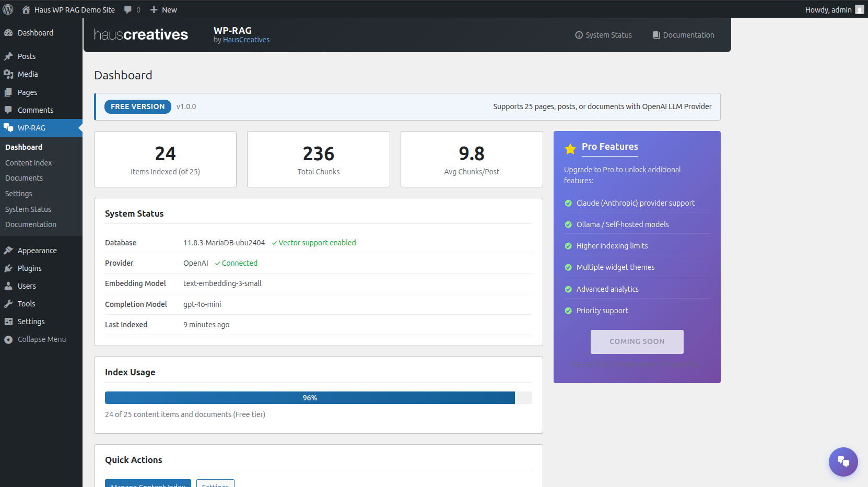This screenshot has width=868, height=487.
Task: Select Documents submenu item
Action: click(24, 178)
